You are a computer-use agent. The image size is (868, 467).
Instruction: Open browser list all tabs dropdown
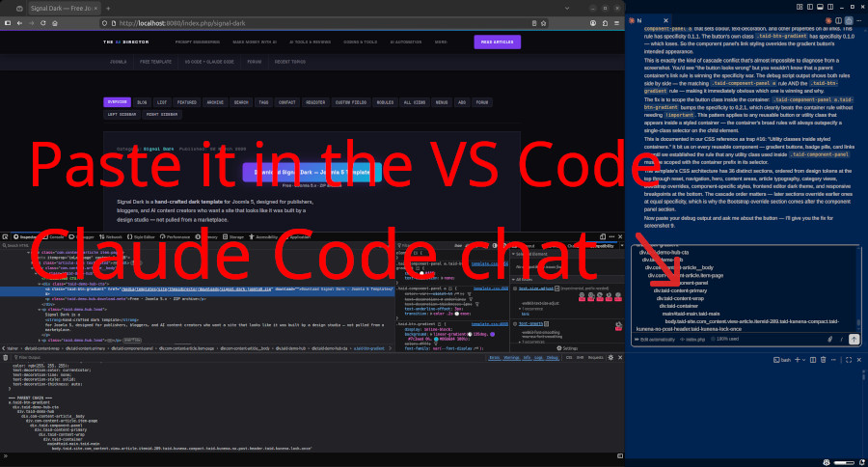[x=567, y=9]
